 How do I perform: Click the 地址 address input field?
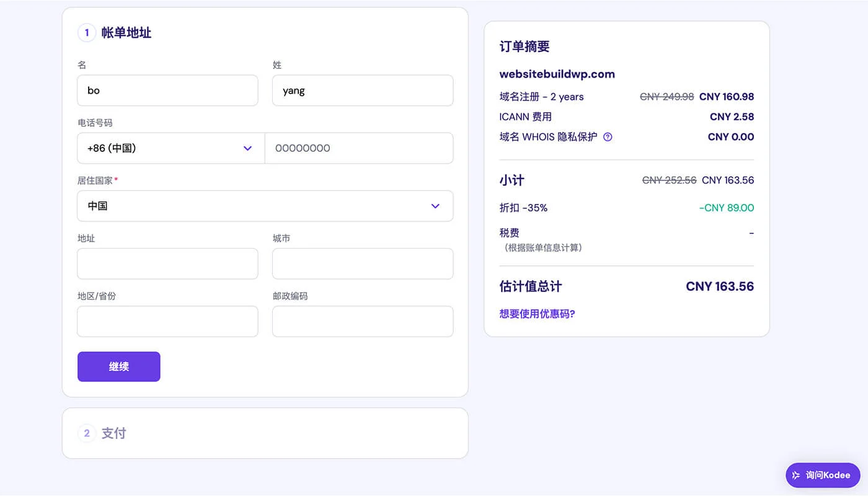(x=167, y=263)
